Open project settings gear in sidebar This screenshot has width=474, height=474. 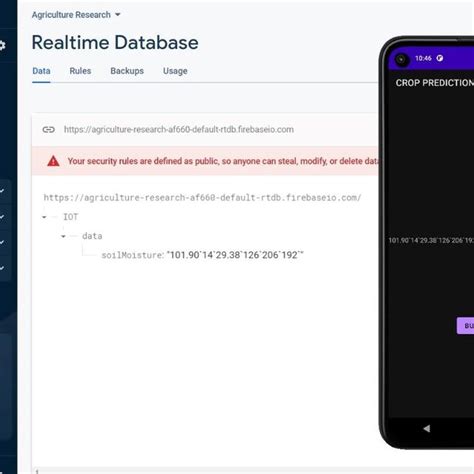point(2,45)
